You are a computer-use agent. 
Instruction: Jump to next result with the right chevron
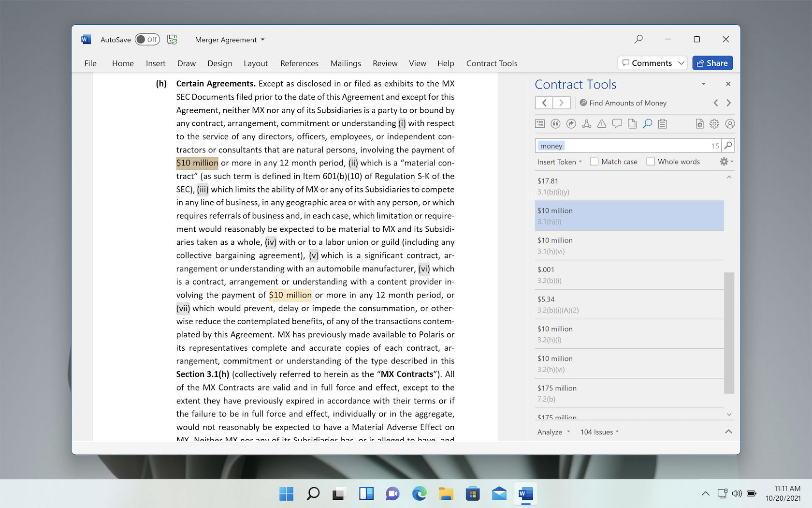729,103
